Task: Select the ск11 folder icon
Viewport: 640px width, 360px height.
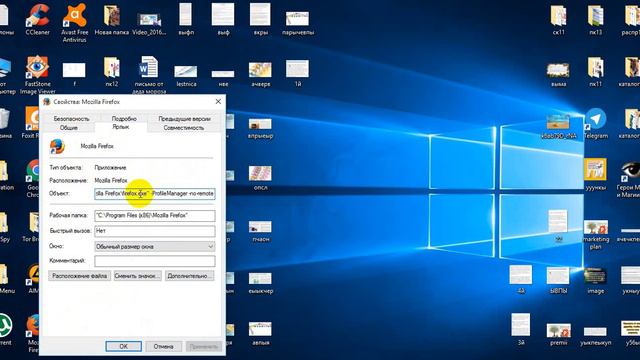Action: click(x=558, y=19)
